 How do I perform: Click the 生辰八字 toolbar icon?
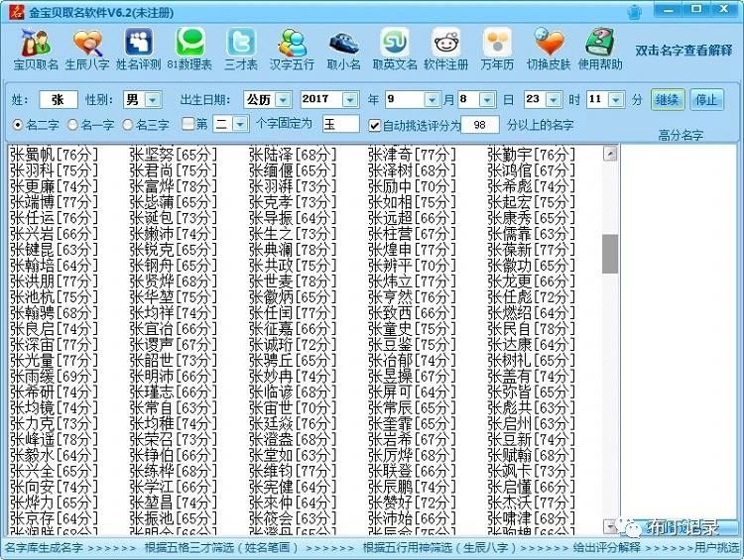pyautogui.click(x=87, y=49)
